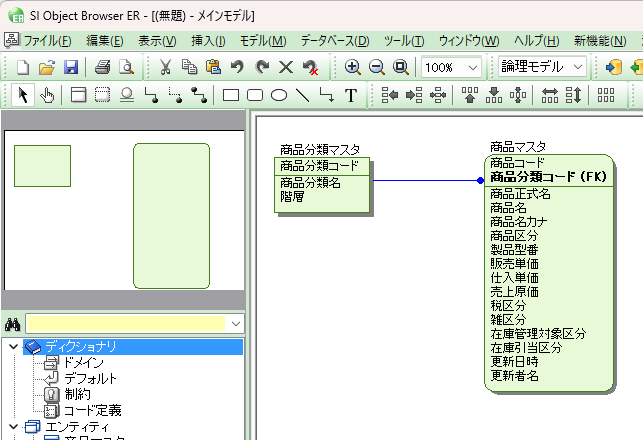
Task: Open the 編集(E) menu
Action: pyautogui.click(x=105, y=41)
